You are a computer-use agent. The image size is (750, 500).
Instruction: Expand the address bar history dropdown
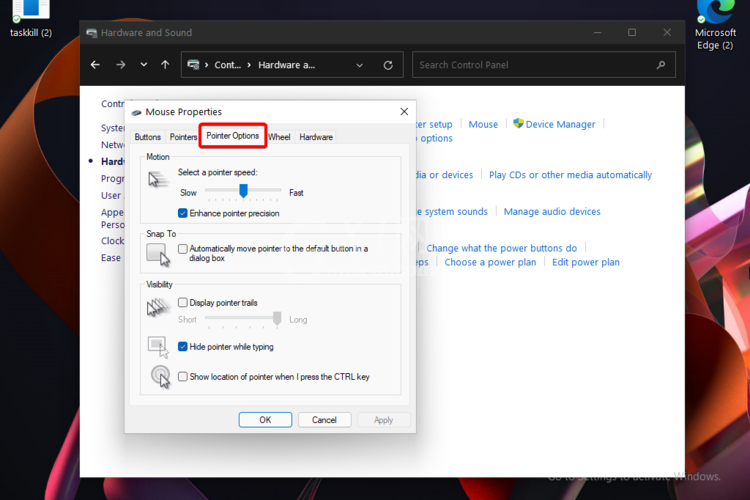coord(359,65)
